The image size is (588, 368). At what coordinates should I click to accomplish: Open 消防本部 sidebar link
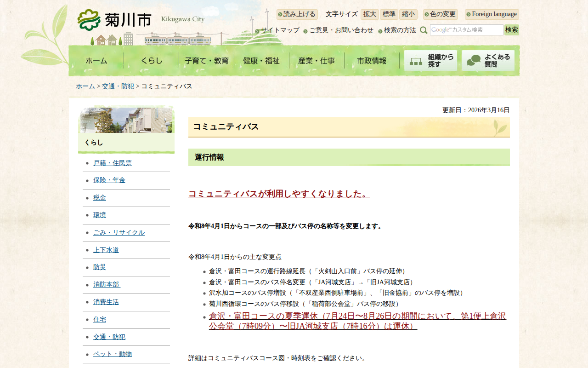tap(107, 285)
